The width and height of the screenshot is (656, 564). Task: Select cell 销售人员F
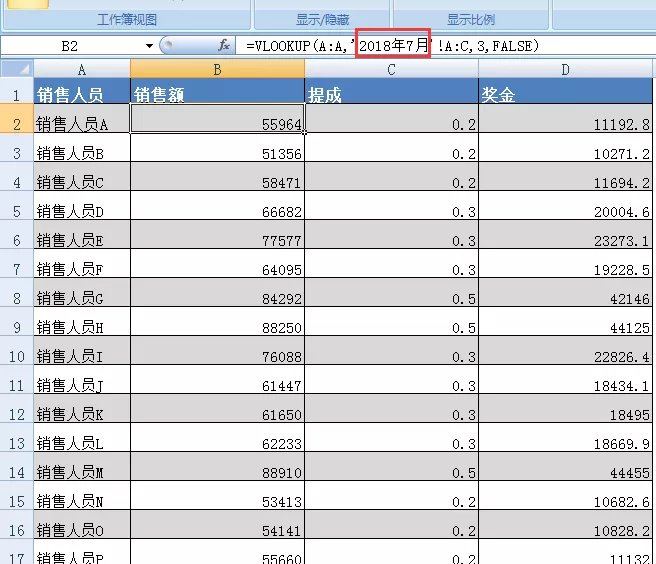click(x=82, y=264)
